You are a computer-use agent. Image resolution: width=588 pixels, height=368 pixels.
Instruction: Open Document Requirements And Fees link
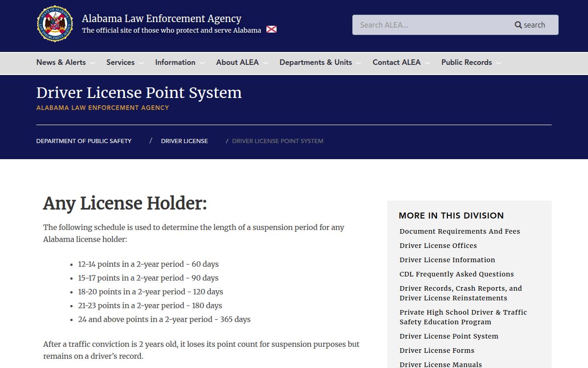(x=460, y=231)
